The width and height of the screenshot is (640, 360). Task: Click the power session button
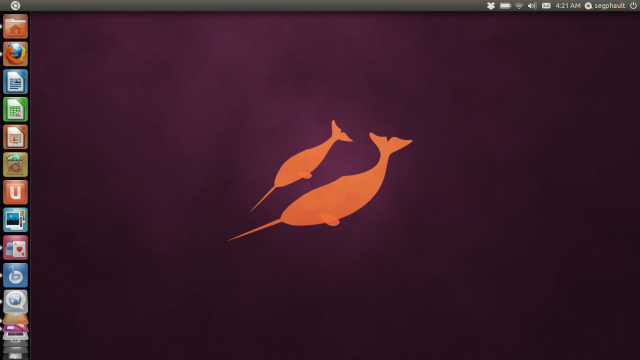coord(633,5)
